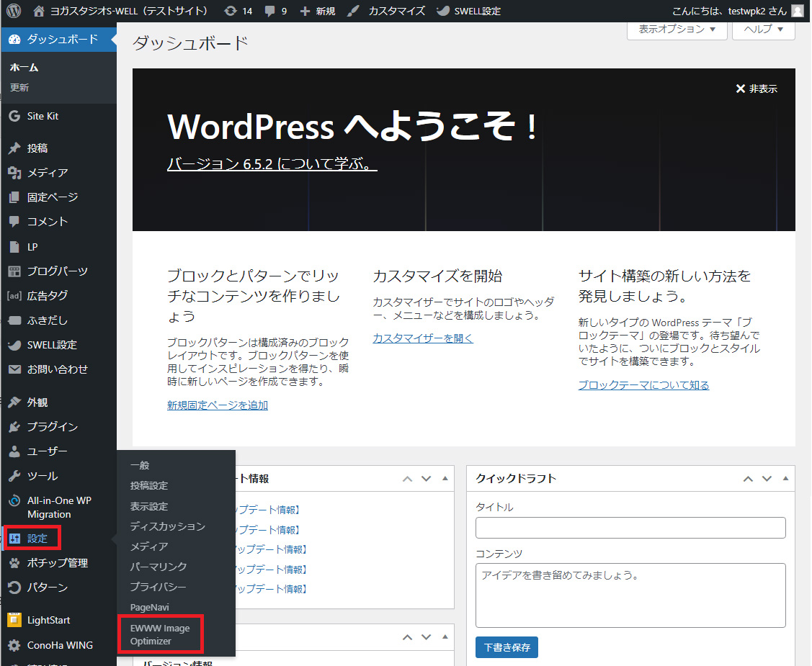Click the タイトル input field

(630, 528)
